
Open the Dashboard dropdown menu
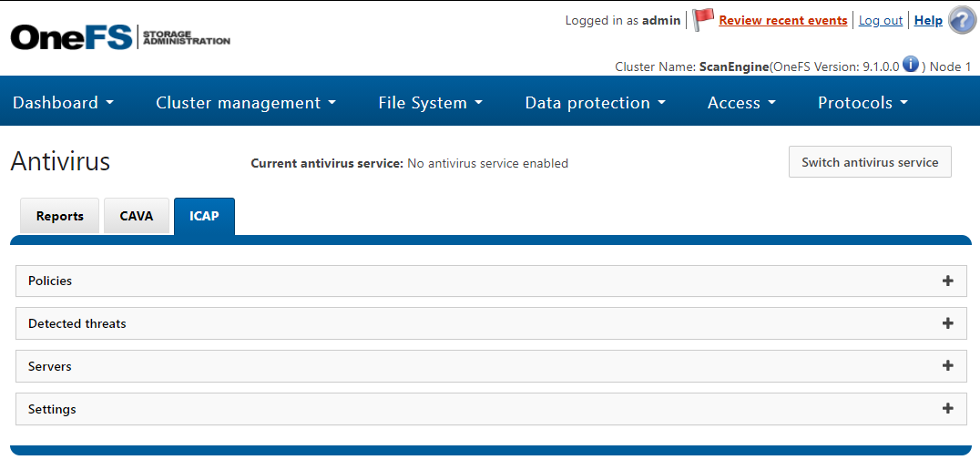(64, 103)
